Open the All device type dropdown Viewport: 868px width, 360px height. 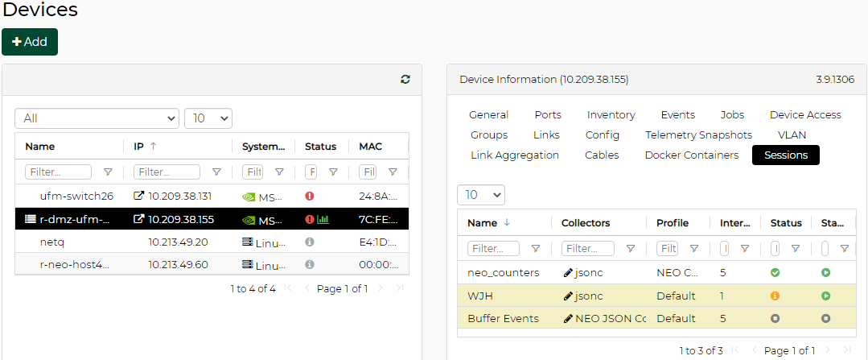97,118
